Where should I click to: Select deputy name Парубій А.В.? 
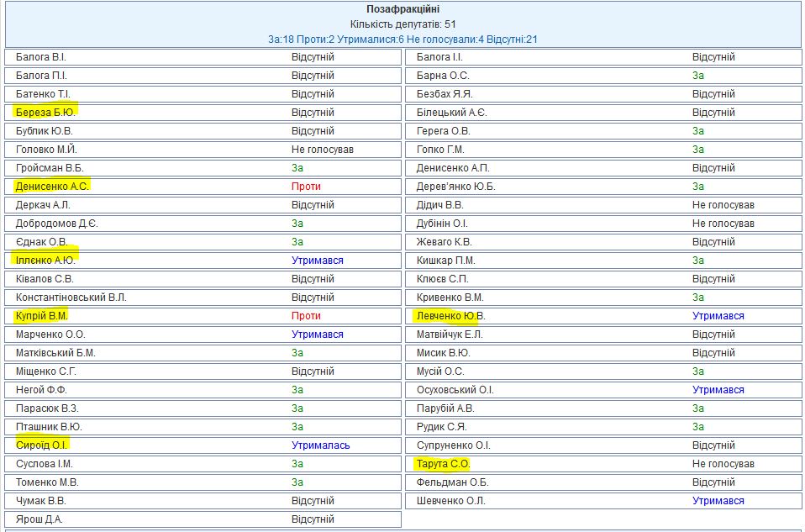445,408
